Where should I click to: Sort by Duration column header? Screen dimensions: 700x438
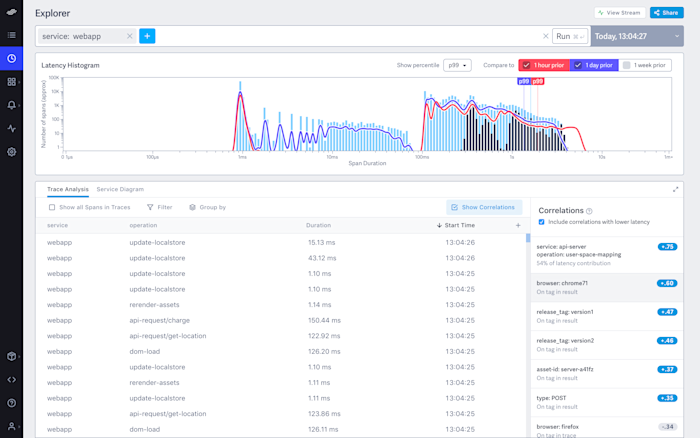point(318,225)
